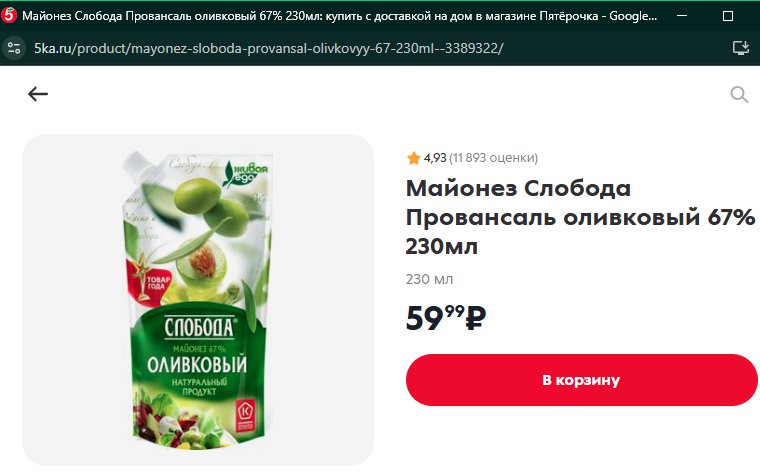Open search with the magnifier icon
760x473 pixels.
point(739,95)
